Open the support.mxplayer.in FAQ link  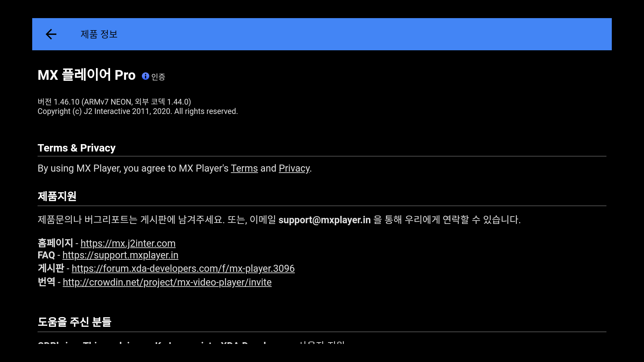pos(120,255)
